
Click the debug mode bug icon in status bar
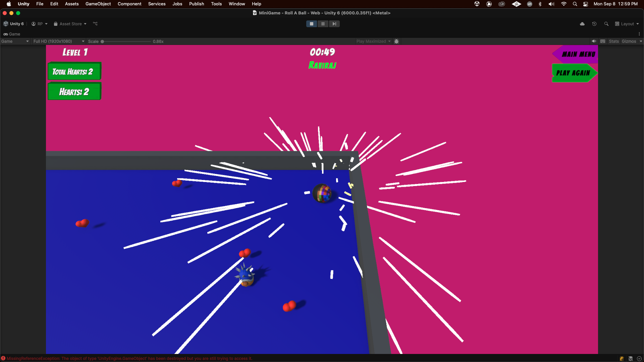(622, 359)
